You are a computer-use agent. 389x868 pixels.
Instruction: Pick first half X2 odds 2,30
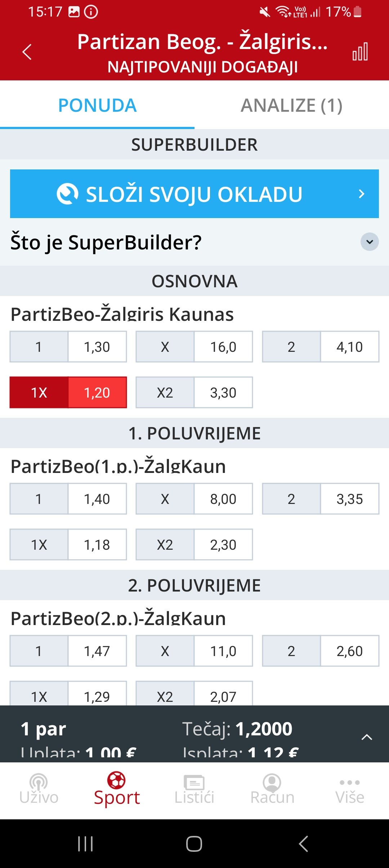(x=194, y=545)
